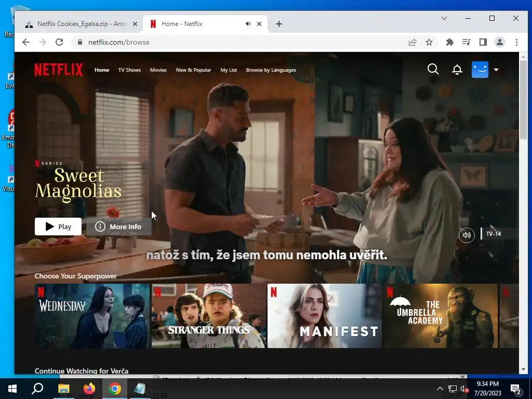Open the Stranger Things thumbnail
Screen dimensions: 532x399
click(x=209, y=316)
